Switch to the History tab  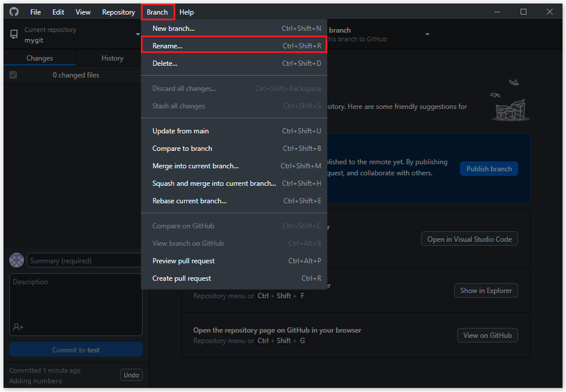point(112,58)
